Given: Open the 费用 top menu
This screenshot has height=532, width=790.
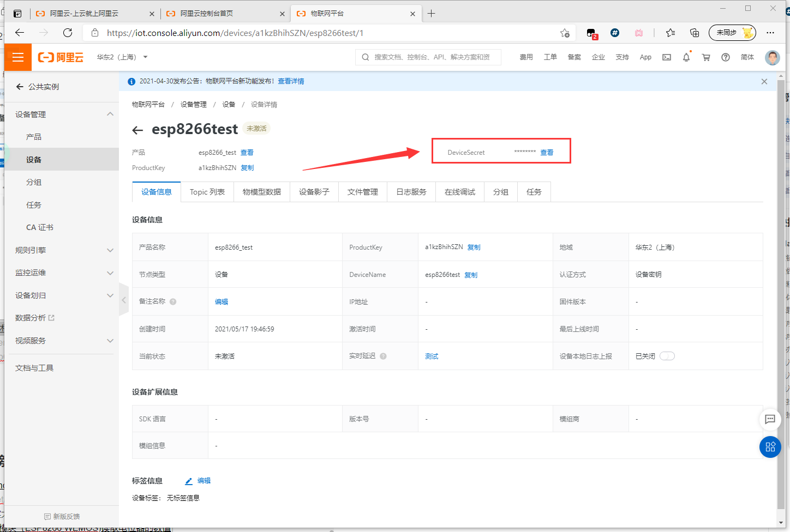Looking at the screenshot, I should (526, 57).
